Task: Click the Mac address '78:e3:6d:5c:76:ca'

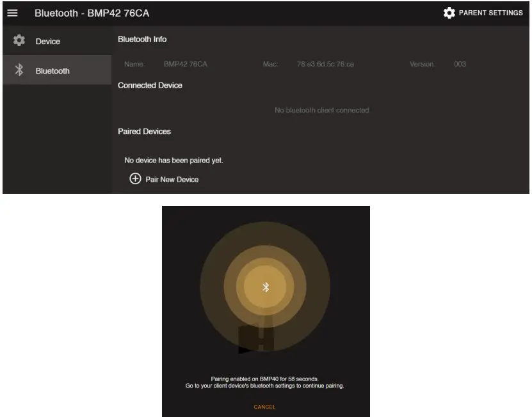Action: pos(325,64)
